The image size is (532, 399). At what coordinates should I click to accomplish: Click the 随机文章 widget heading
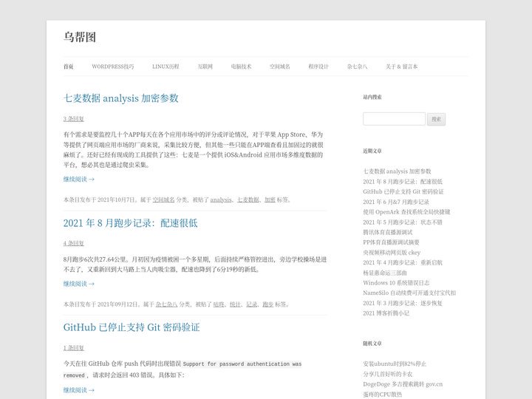tap(372, 344)
